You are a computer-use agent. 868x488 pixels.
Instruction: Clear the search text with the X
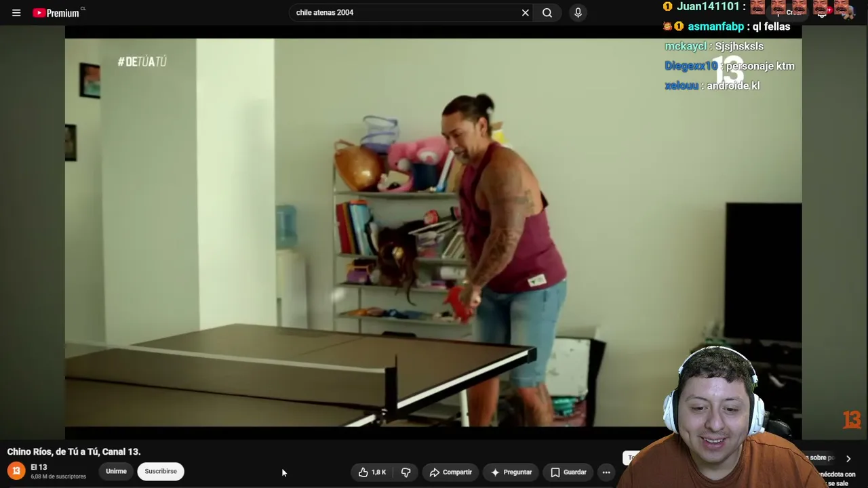(525, 13)
